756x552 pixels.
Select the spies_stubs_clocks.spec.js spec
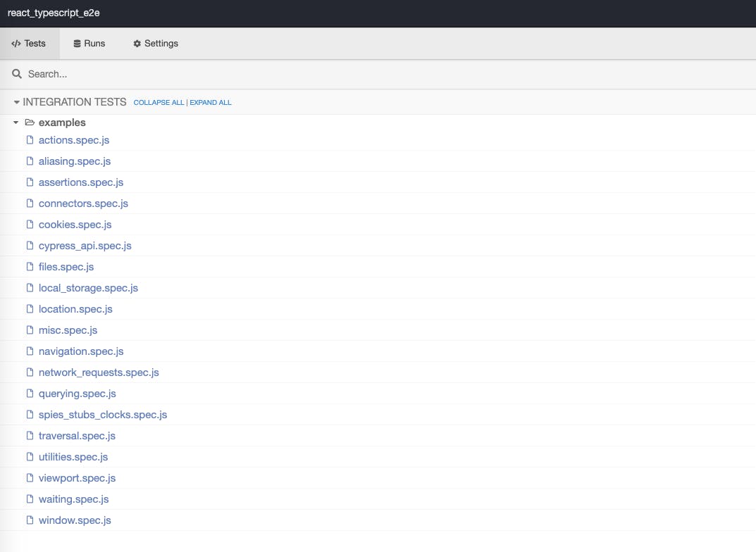tap(103, 414)
